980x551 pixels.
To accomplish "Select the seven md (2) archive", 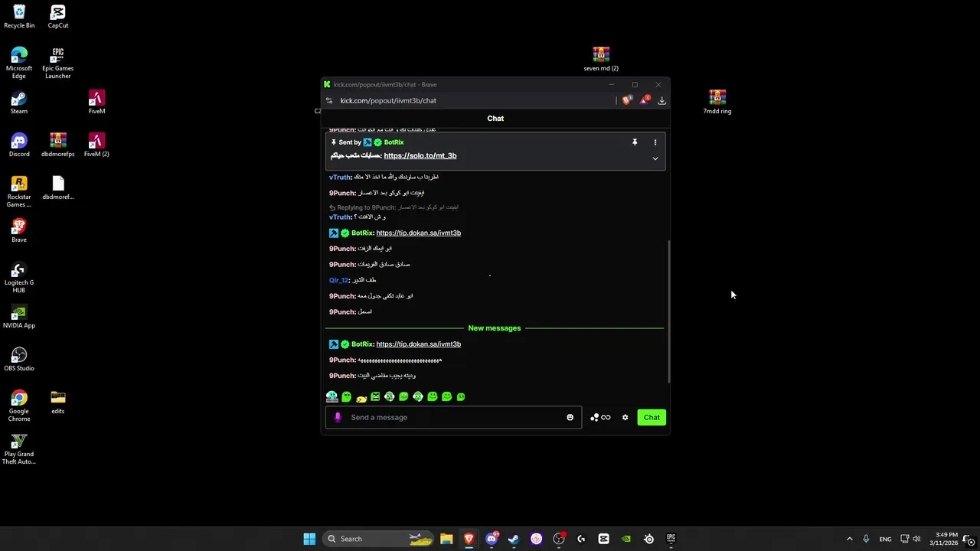I will tap(601, 60).
